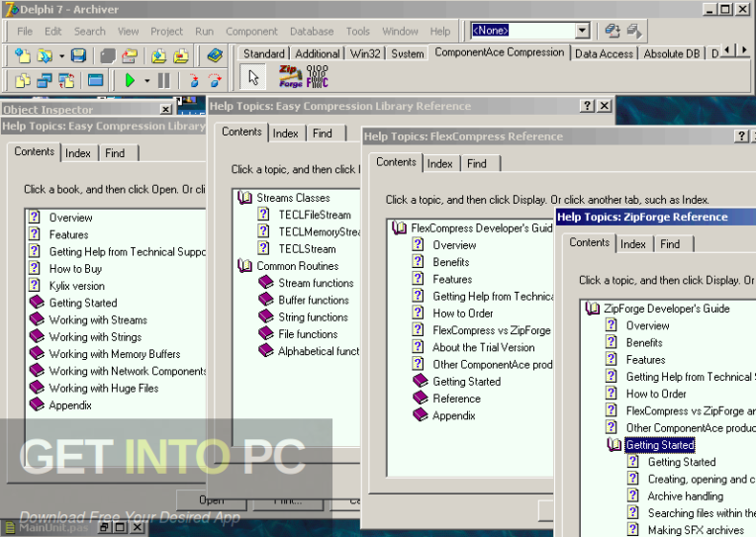Run the project with green arrow
Image resolution: width=756 pixels, height=537 pixels.
(x=130, y=80)
